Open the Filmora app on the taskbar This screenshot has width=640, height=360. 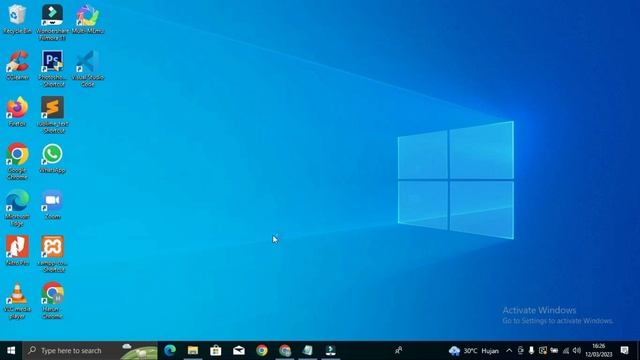331,351
